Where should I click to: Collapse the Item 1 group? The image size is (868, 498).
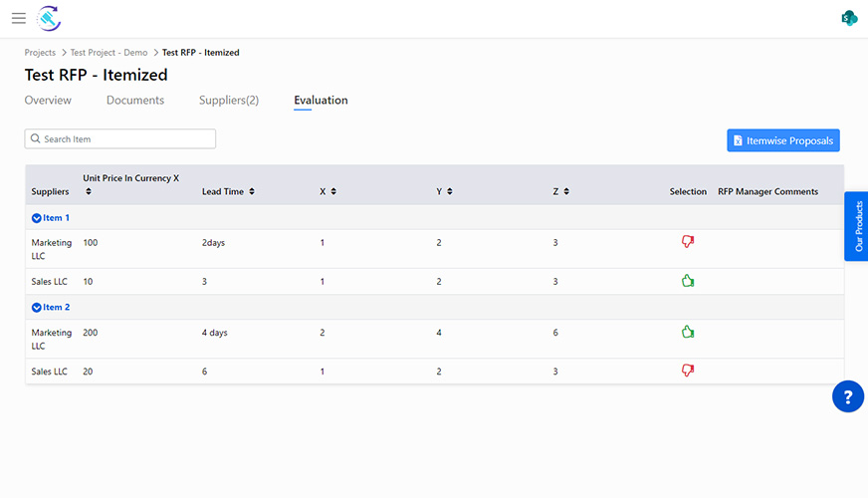tap(37, 217)
